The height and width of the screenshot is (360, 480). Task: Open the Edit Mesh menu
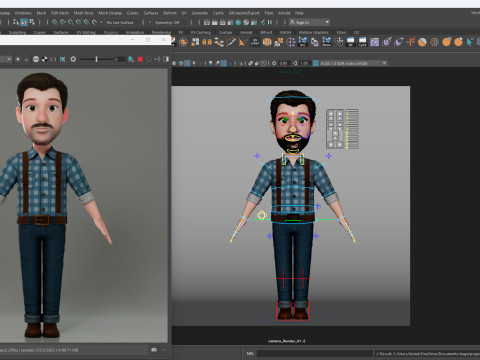[x=60, y=13]
